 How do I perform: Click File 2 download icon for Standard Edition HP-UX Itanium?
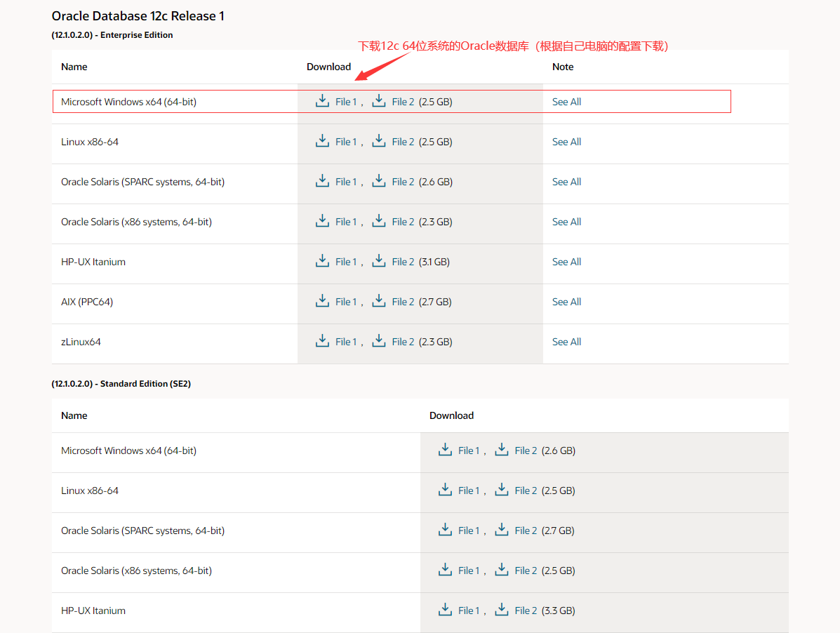(x=502, y=609)
